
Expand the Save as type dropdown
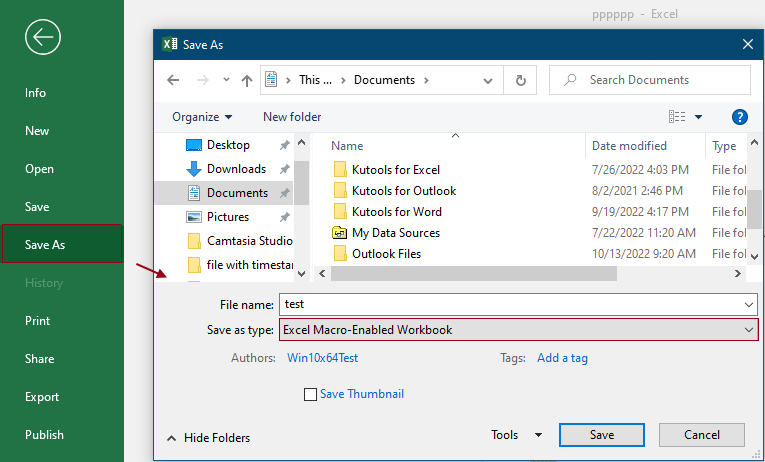click(749, 329)
